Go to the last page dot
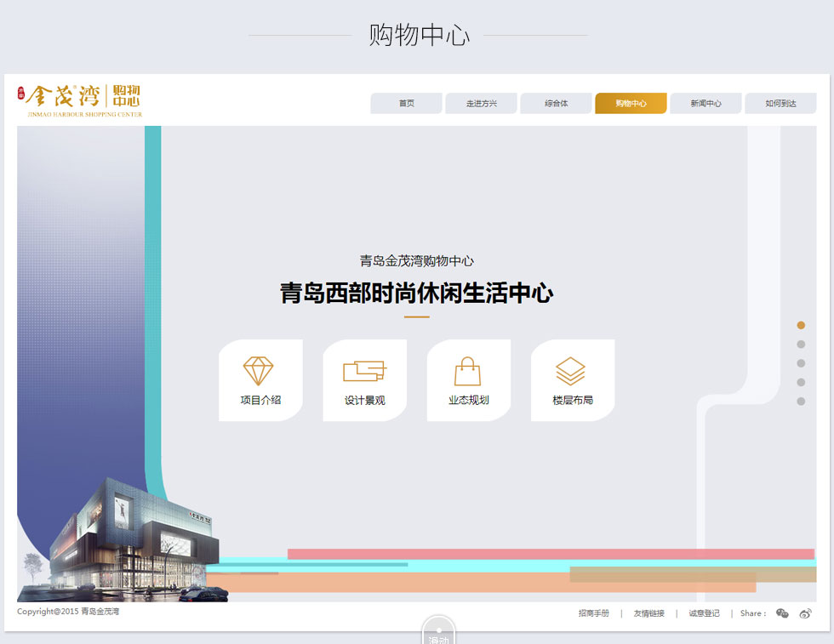 pos(801,402)
